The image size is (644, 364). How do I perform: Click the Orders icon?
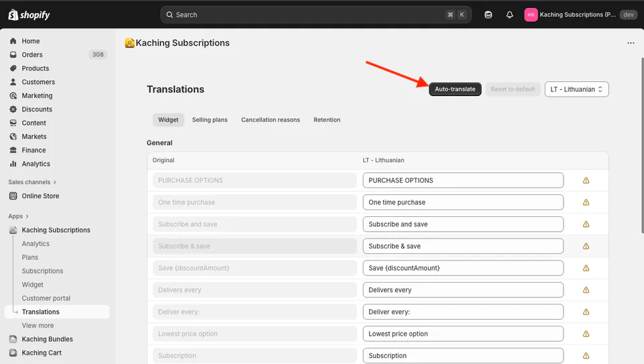point(13,54)
